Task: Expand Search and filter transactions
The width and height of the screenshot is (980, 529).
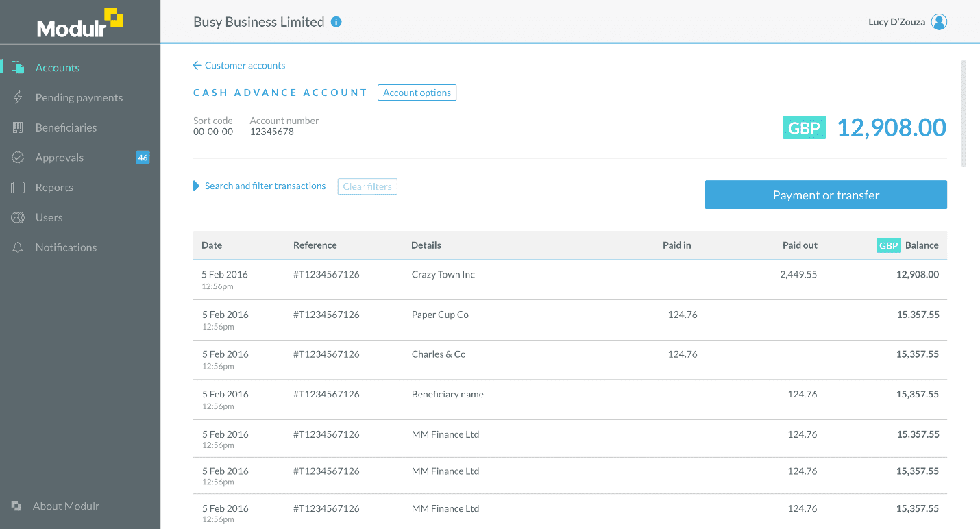Action: [x=265, y=186]
